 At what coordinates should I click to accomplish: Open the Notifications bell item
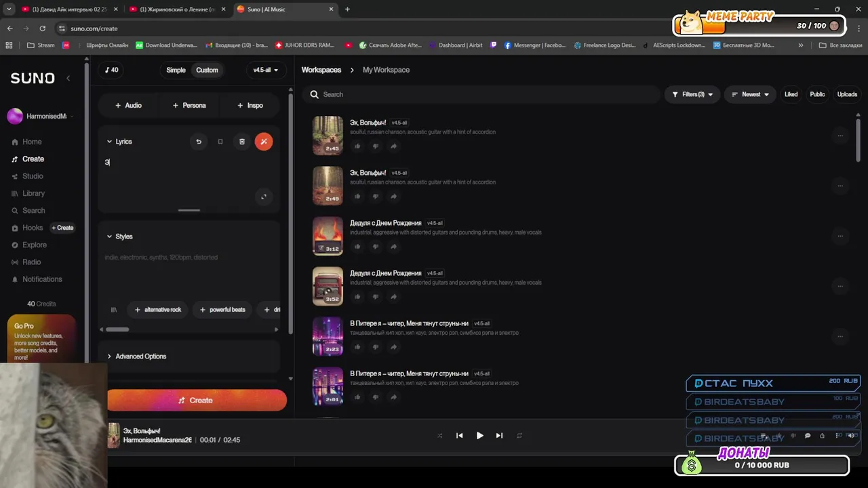coord(37,279)
